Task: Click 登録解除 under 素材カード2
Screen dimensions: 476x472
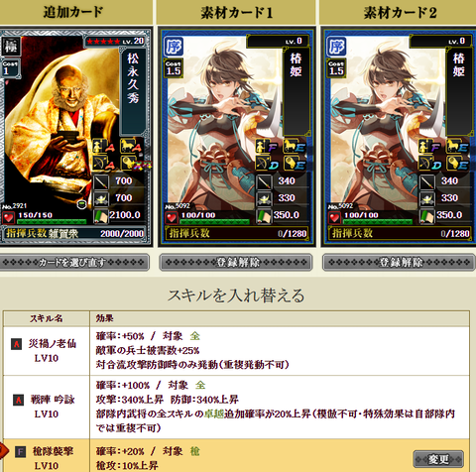Action: pos(399,263)
